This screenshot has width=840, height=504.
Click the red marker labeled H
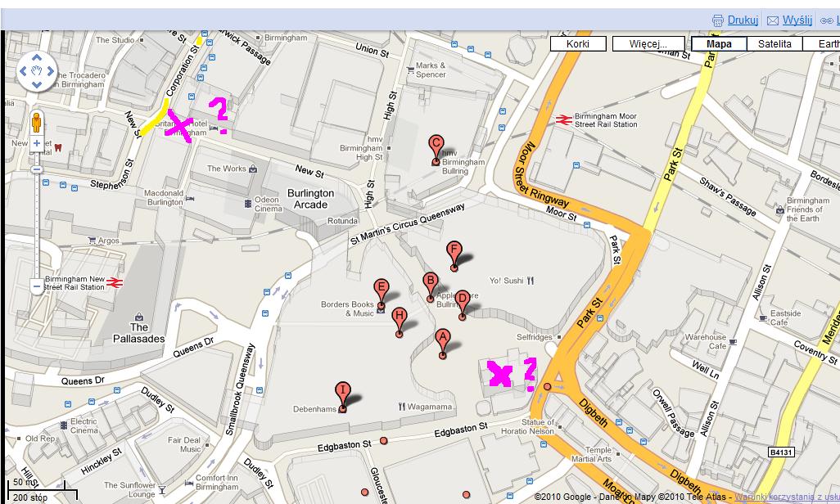[400, 317]
